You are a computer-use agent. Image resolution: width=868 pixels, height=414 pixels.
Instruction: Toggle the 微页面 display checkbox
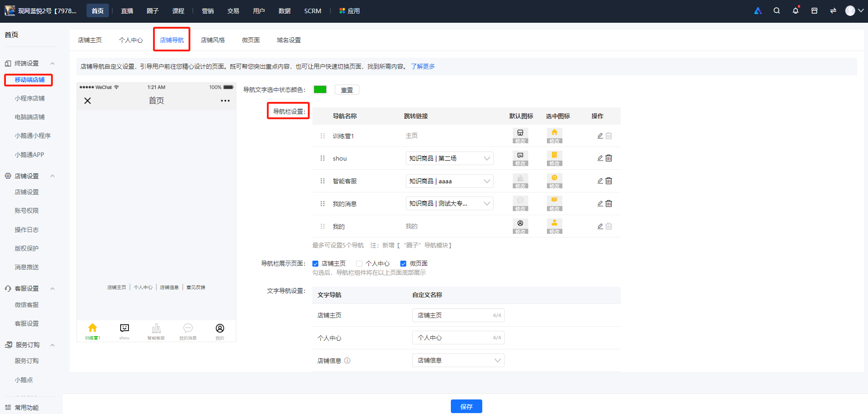(x=403, y=264)
